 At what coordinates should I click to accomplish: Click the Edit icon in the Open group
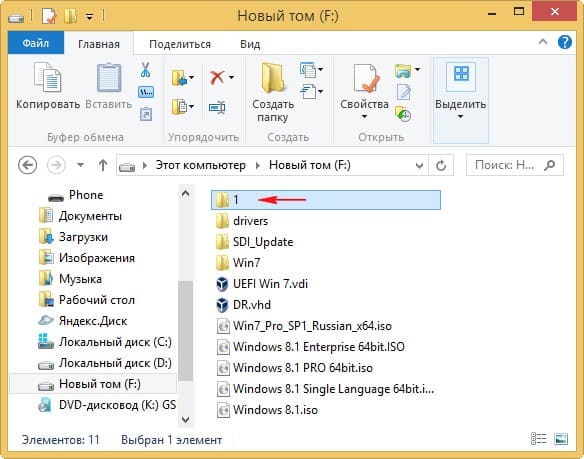click(403, 92)
